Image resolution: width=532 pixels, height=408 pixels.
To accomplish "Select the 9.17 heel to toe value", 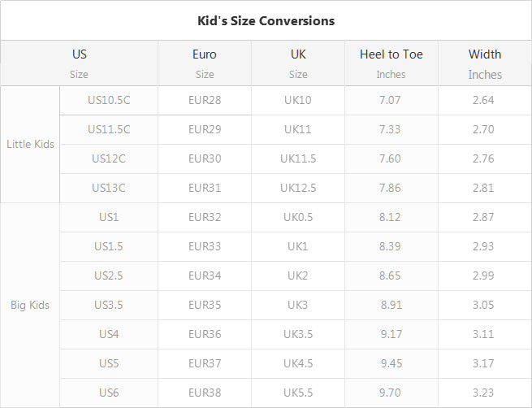I will click(391, 334).
